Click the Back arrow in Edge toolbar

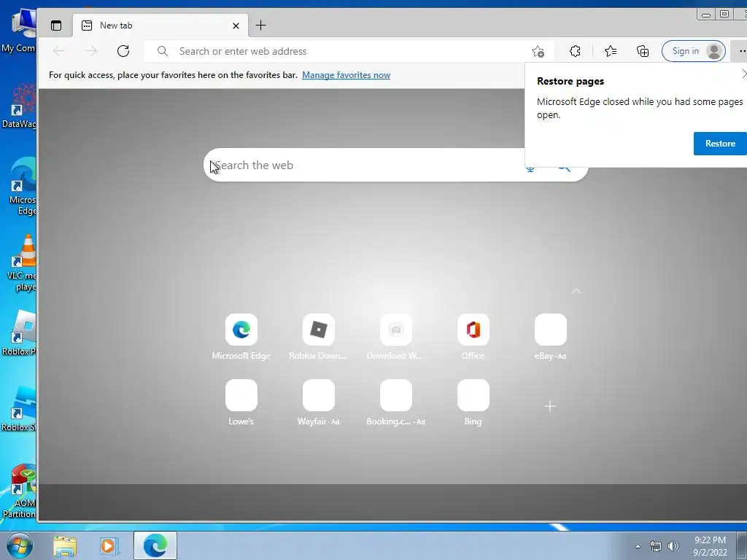[x=58, y=51]
